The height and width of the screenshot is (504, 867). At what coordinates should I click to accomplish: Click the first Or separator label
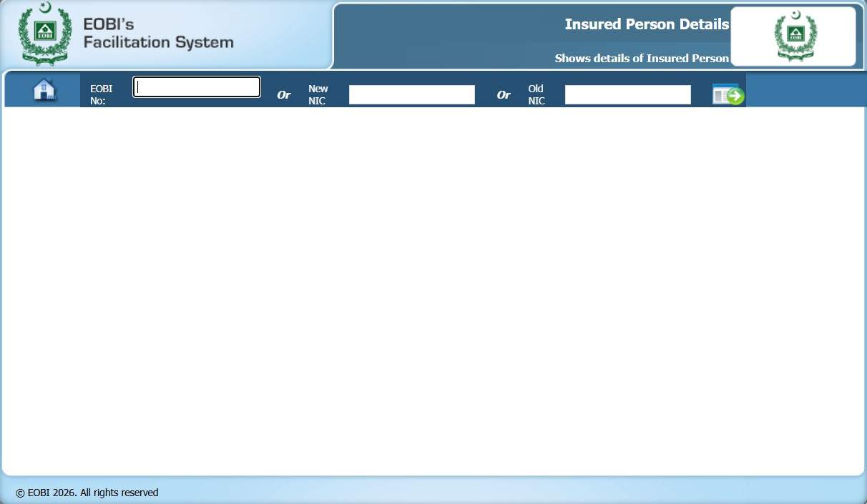click(x=284, y=94)
